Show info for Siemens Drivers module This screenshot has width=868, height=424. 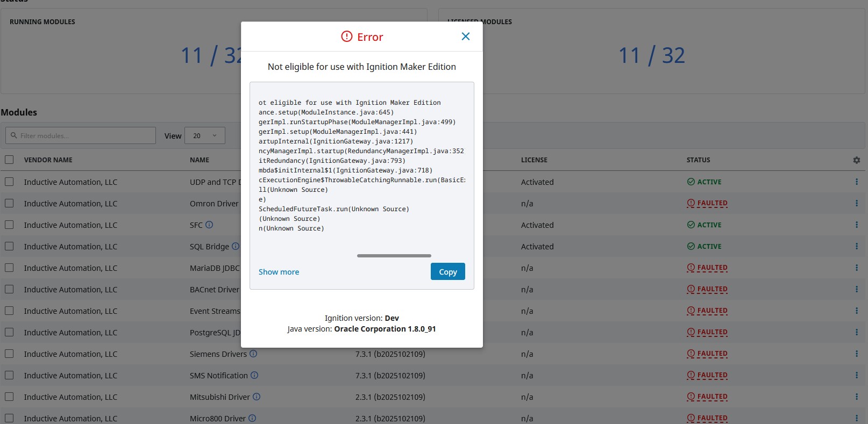253,354
